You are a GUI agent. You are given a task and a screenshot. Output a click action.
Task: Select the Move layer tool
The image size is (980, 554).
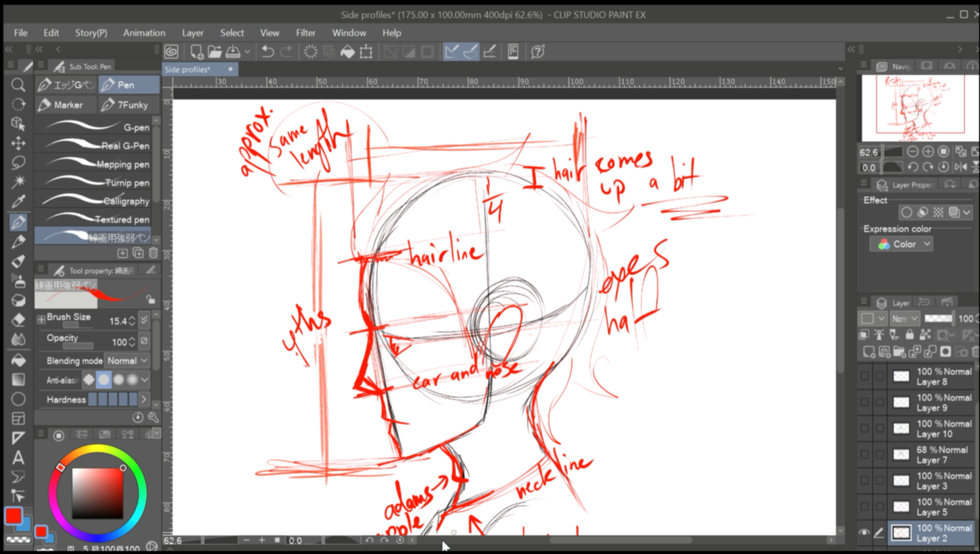point(18,143)
